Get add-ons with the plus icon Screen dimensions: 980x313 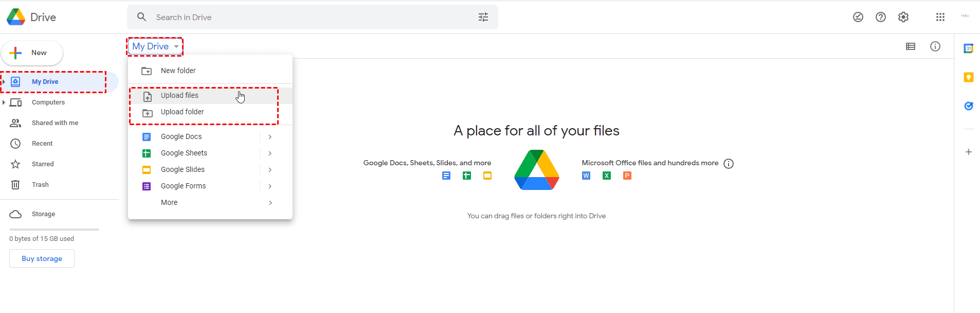click(x=969, y=152)
